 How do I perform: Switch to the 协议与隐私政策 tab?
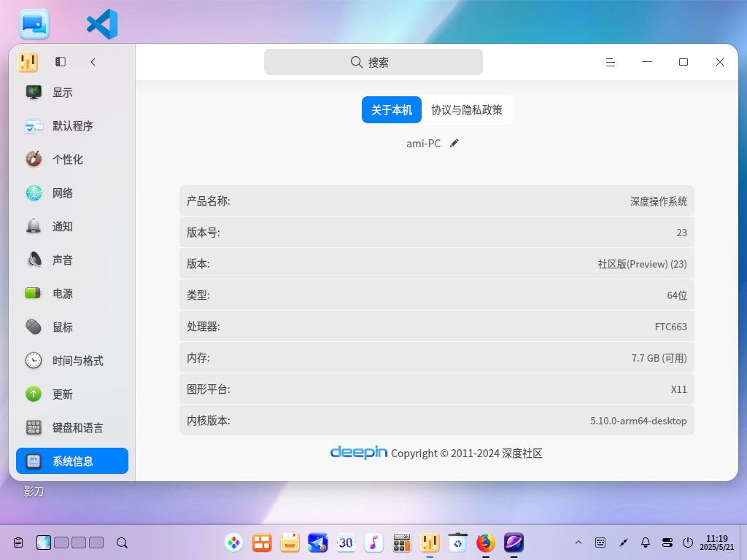(x=467, y=110)
